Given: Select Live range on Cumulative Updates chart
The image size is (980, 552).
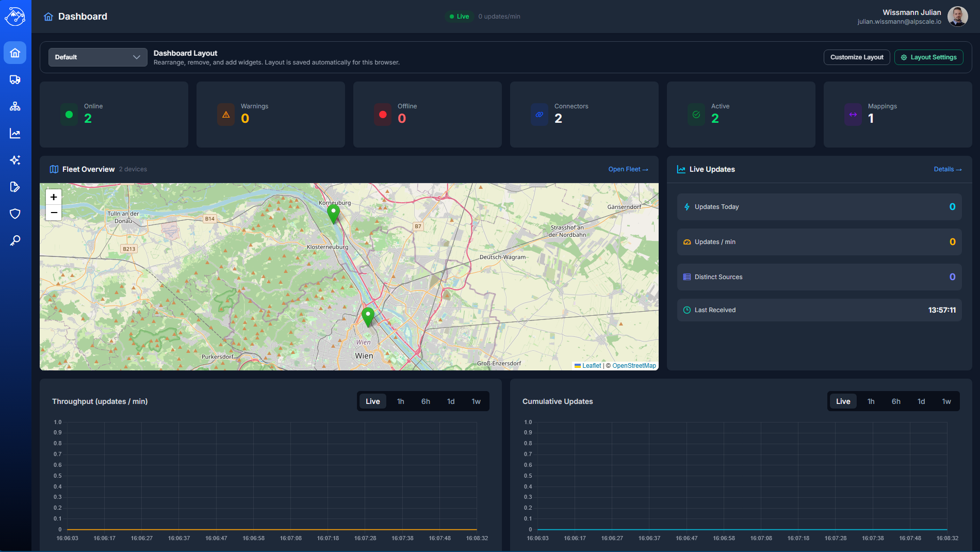Looking at the screenshot, I should (843, 401).
